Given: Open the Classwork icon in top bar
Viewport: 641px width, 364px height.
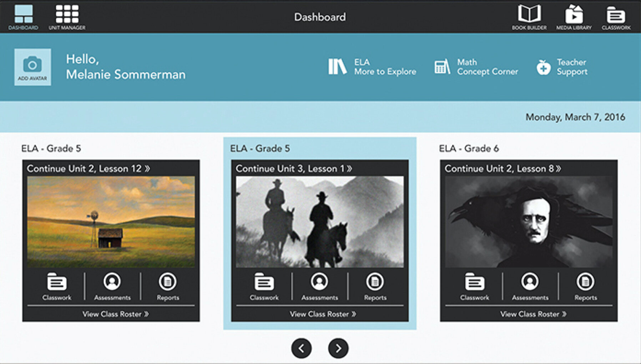Looking at the screenshot, I should 616,17.
